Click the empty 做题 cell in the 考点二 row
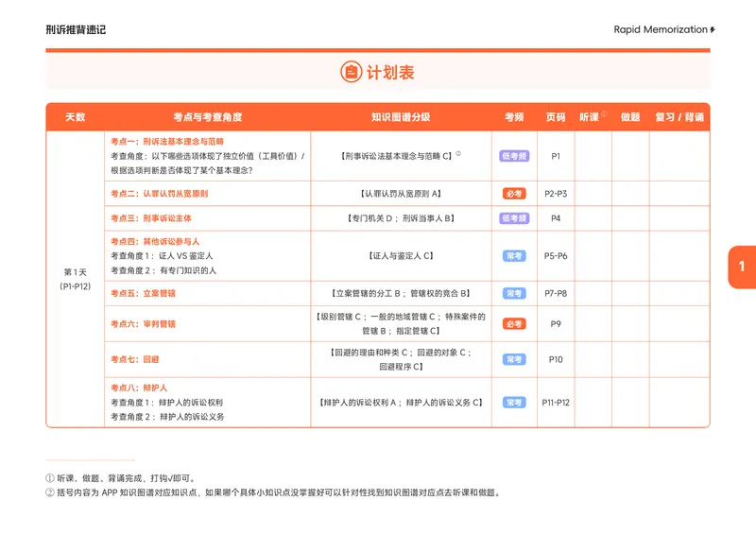This screenshot has height=535, width=756. click(630, 194)
